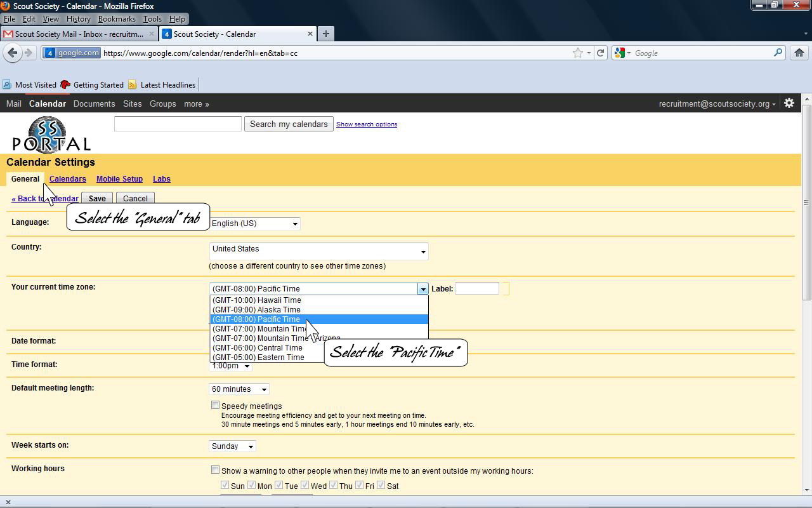Toggle the Sun working day checkbox

225,485
